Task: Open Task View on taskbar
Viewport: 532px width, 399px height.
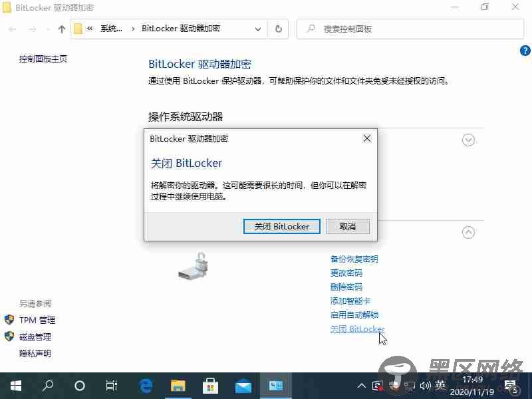Action: coord(111,386)
